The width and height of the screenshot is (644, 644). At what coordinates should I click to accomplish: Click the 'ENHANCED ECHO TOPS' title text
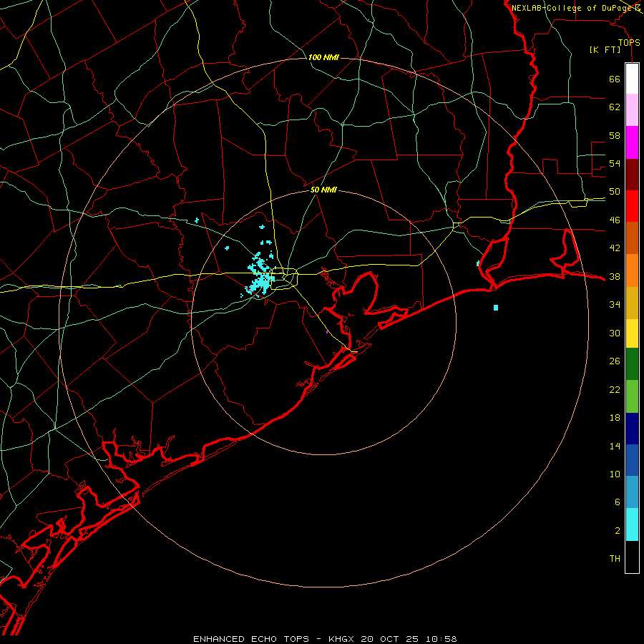pos(251,639)
